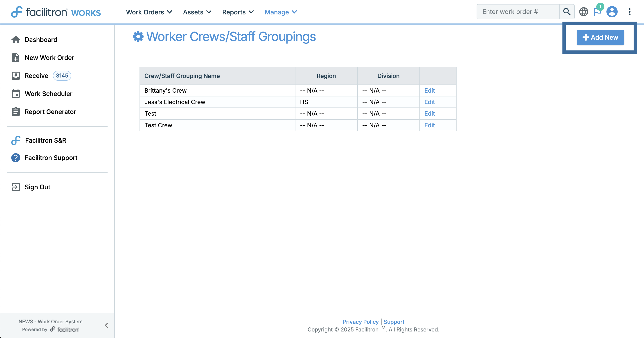Open Work Scheduler calendar icon

tap(16, 94)
